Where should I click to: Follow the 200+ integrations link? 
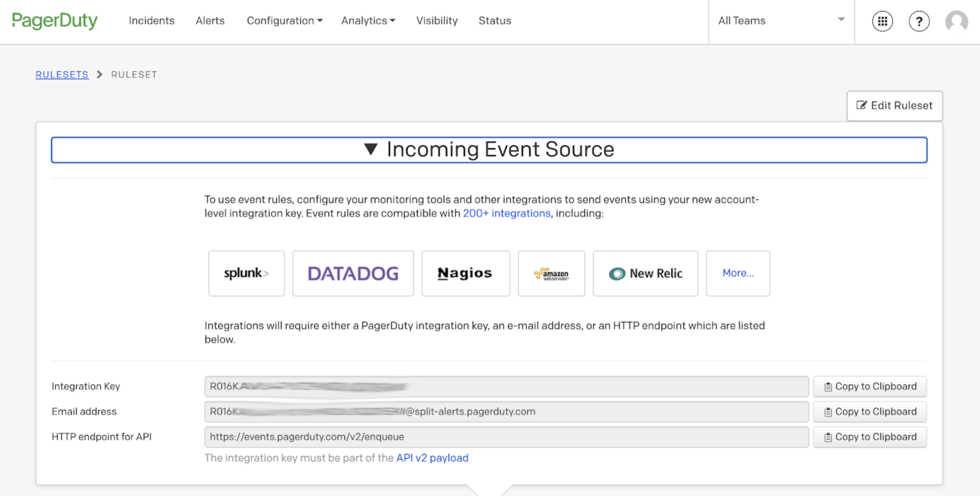pos(506,213)
